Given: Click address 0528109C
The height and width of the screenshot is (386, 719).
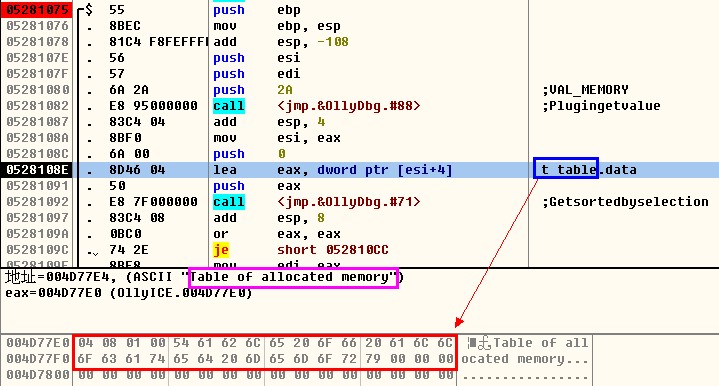Looking at the screenshot, I should (37, 250).
